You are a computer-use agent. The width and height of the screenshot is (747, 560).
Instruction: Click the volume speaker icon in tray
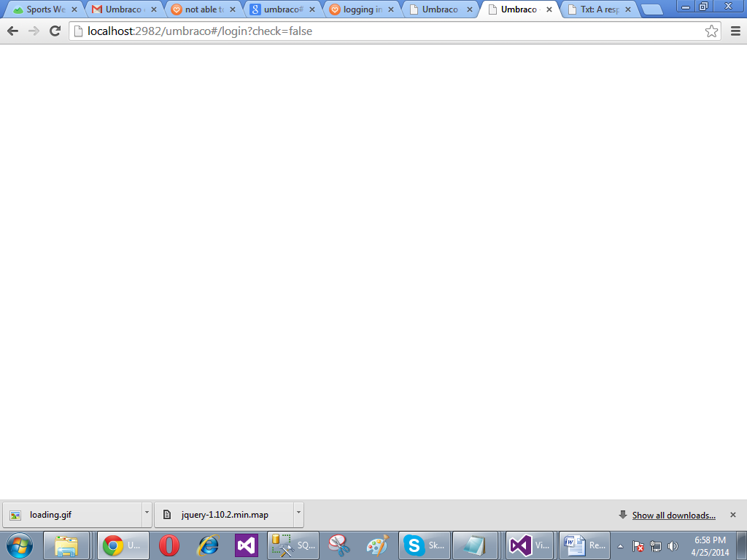tap(673, 545)
